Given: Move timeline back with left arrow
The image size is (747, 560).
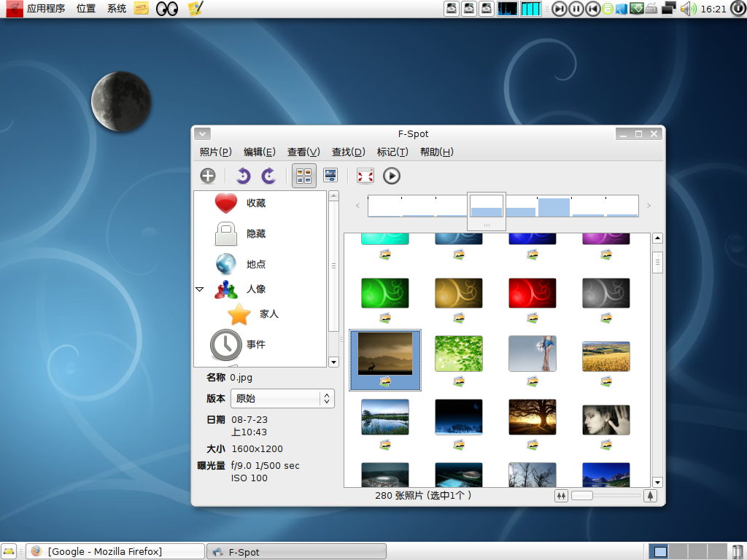Looking at the screenshot, I should click(357, 206).
